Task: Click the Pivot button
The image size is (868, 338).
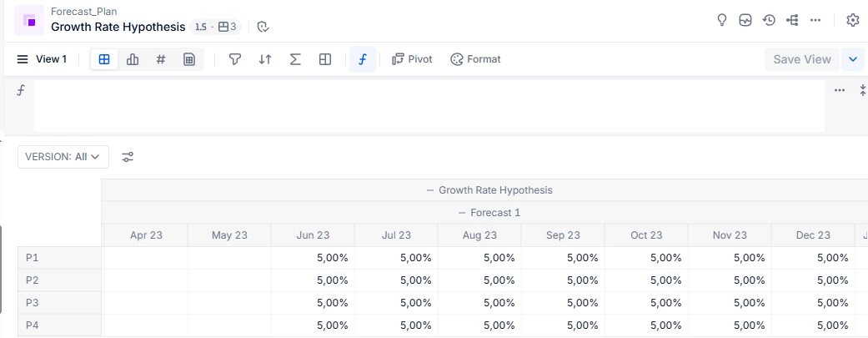Action: [412, 59]
